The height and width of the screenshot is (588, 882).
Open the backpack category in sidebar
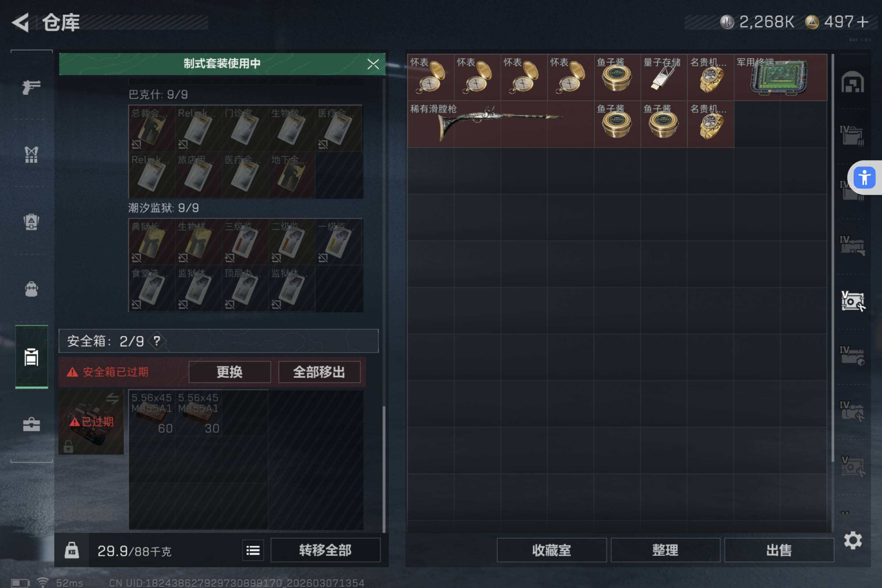32,289
